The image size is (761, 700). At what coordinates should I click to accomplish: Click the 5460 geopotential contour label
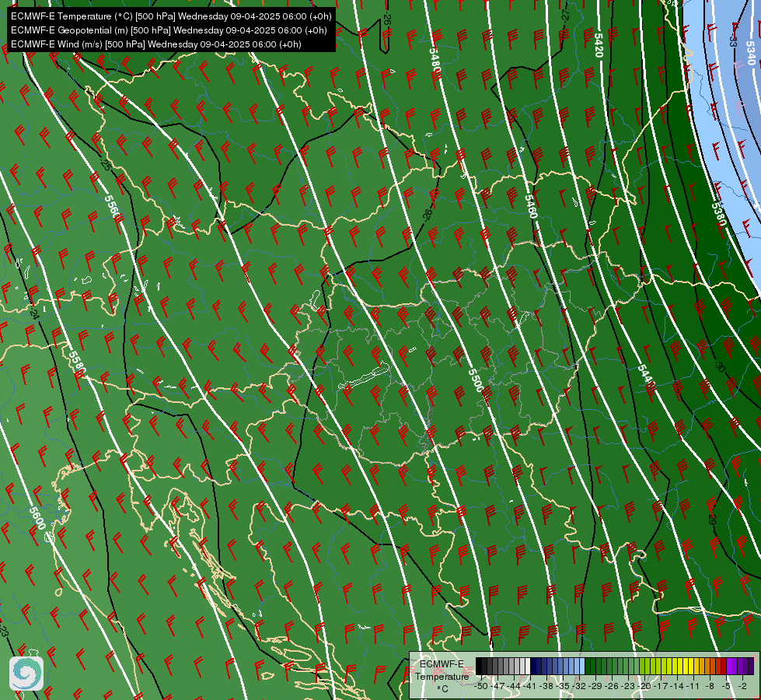coord(532,206)
